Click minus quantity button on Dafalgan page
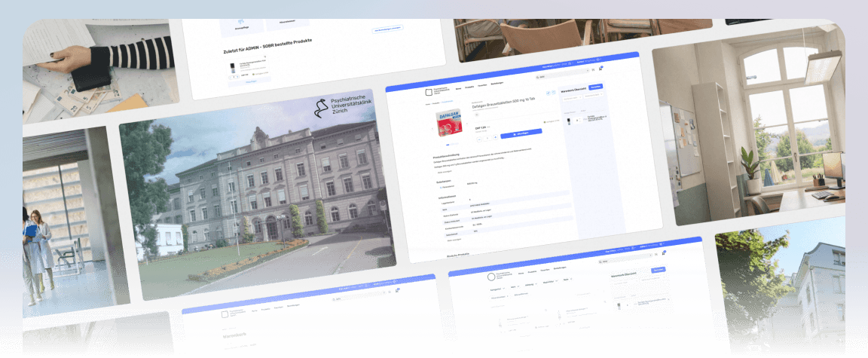The height and width of the screenshot is (358, 868). click(479, 139)
